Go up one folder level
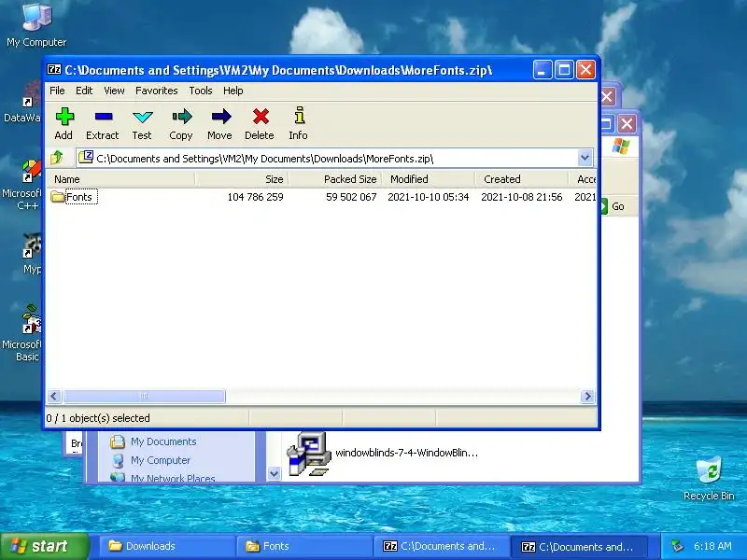This screenshot has height=560, width=747. (x=58, y=157)
